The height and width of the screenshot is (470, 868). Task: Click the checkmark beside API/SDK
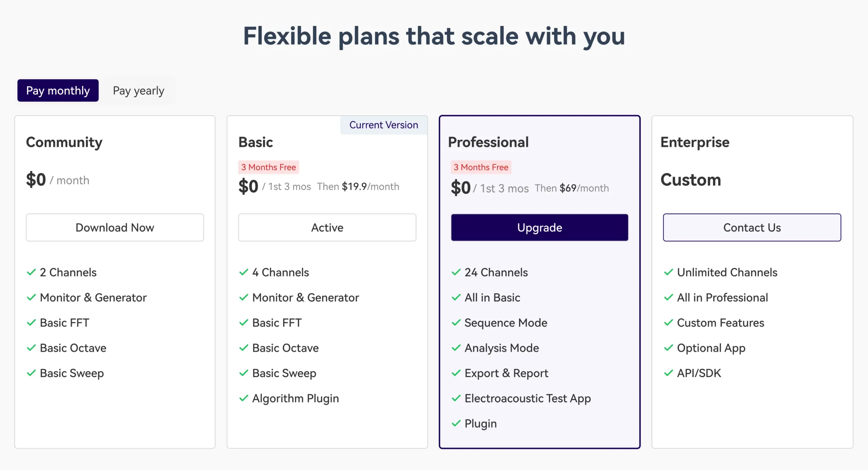[x=668, y=373]
